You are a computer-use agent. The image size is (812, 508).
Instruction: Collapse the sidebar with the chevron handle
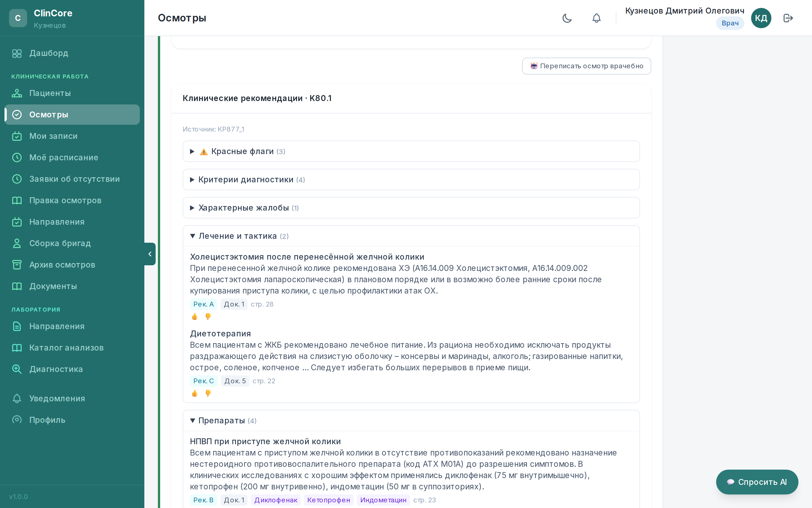[150, 254]
